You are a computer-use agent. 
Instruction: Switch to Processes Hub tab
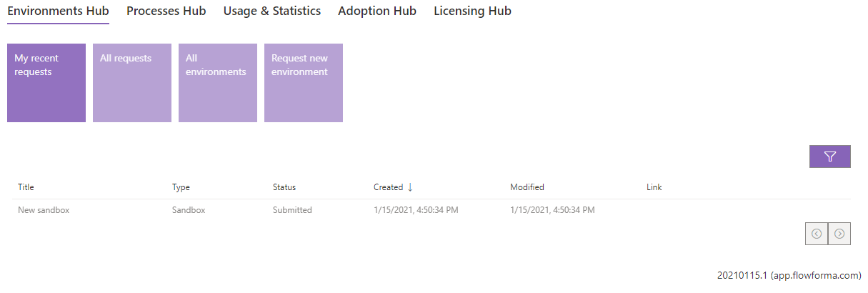[166, 11]
